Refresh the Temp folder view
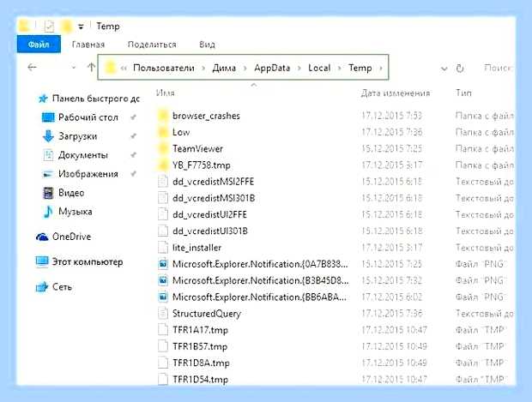 (x=460, y=69)
